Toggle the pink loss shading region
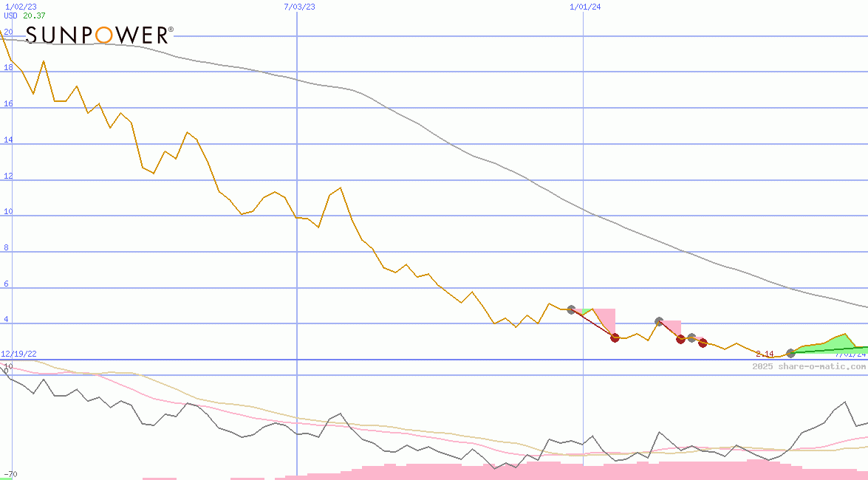This screenshot has height=480, width=868. 606,318
